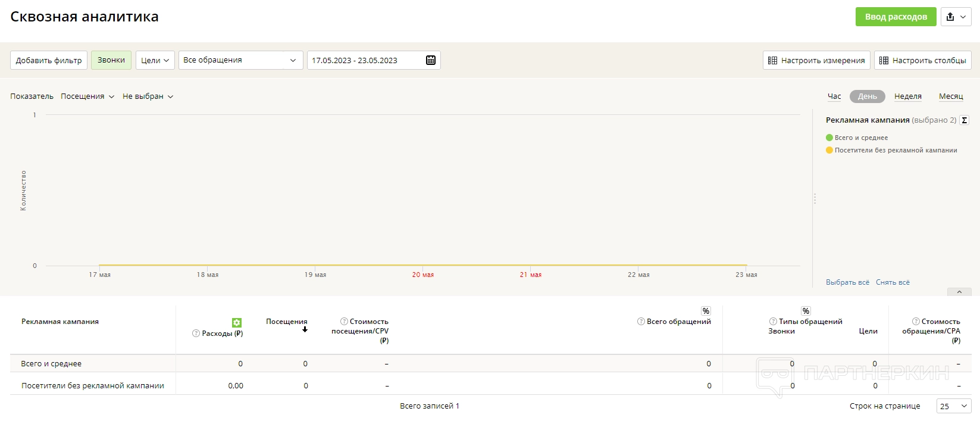980x430 pixels.
Task: Click the sigma summation icon in legend
Action: point(964,120)
